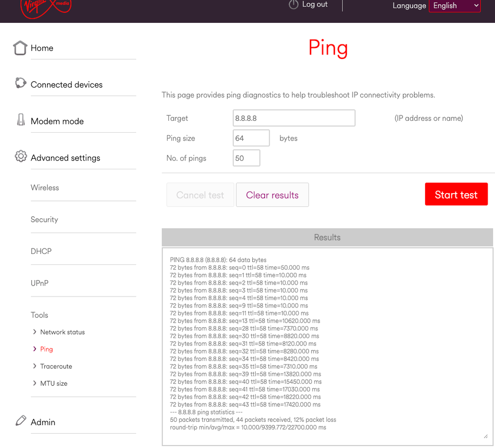495x448 pixels.
Task: Click the Clear results button
Action: tap(272, 195)
